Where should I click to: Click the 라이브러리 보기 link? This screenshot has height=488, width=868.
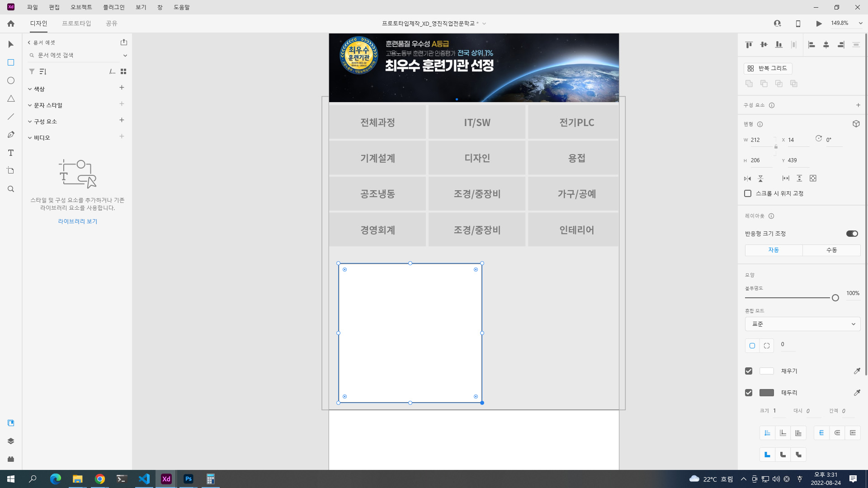tap(77, 221)
